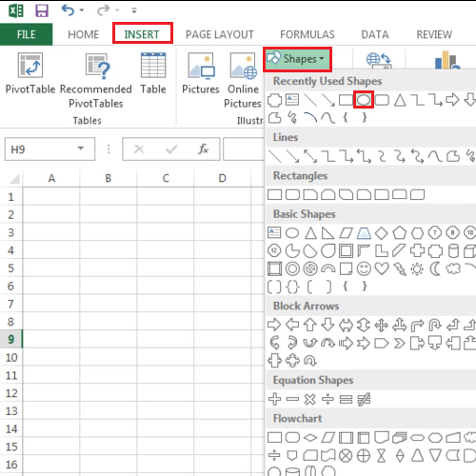Select the Heart shape in Basic Shapes
Image resolution: width=476 pixels, height=476 pixels.
[382, 268]
